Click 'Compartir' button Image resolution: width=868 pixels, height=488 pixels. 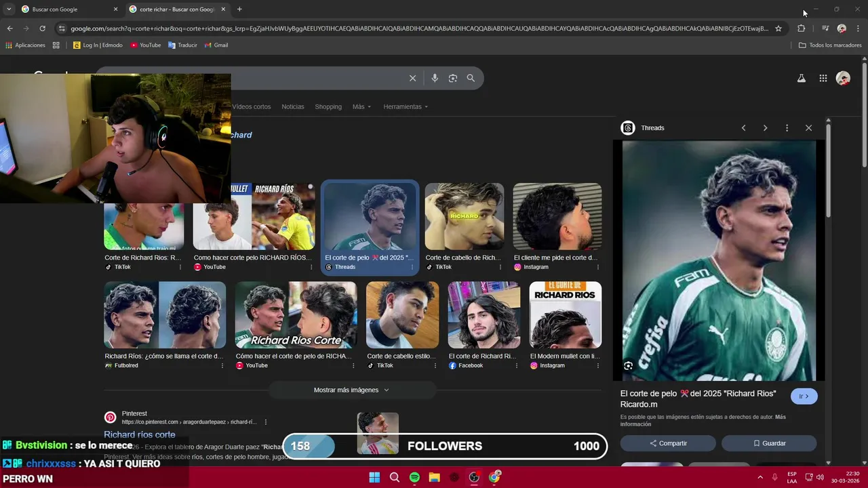pos(668,443)
